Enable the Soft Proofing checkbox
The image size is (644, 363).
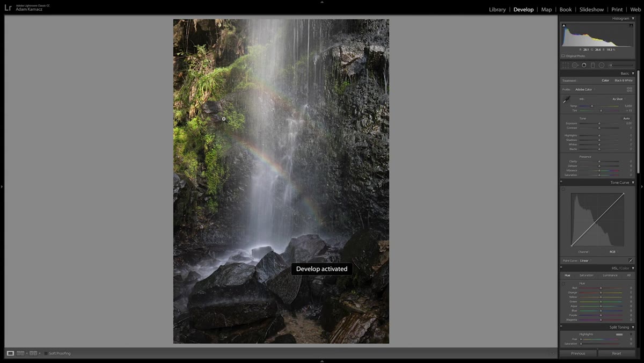pyautogui.click(x=46, y=353)
